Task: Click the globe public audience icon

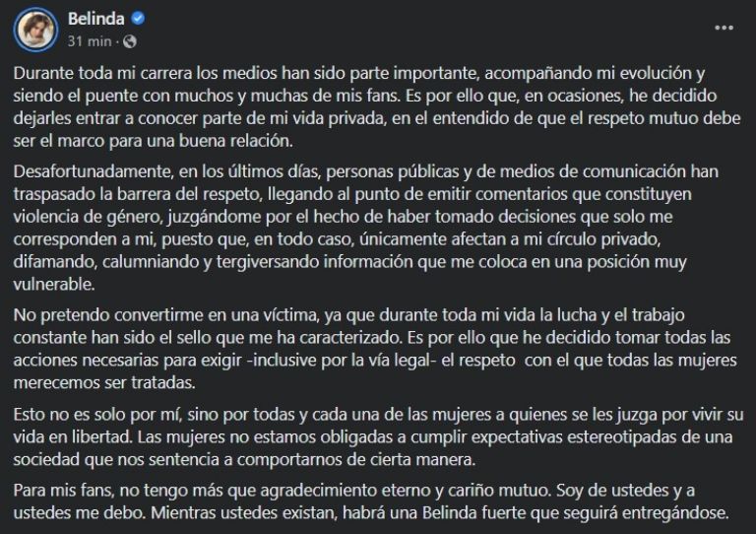Action: (x=130, y=42)
